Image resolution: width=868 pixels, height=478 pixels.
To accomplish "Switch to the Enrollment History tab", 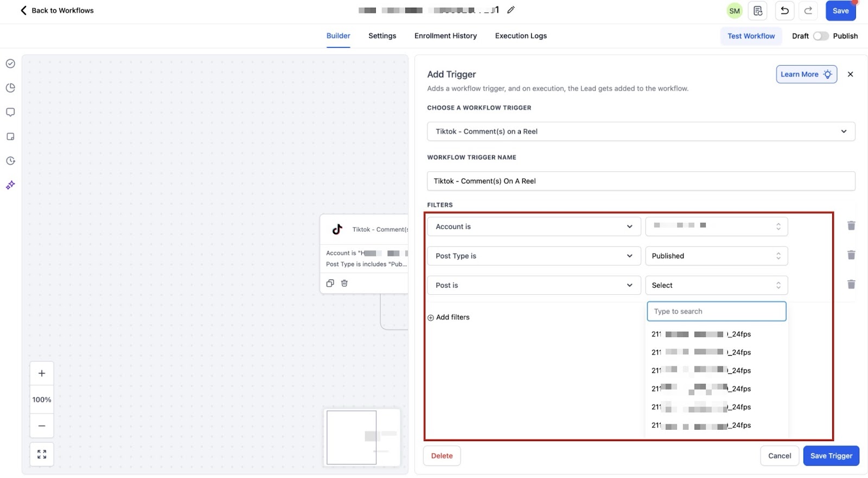I will click(x=445, y=36).
